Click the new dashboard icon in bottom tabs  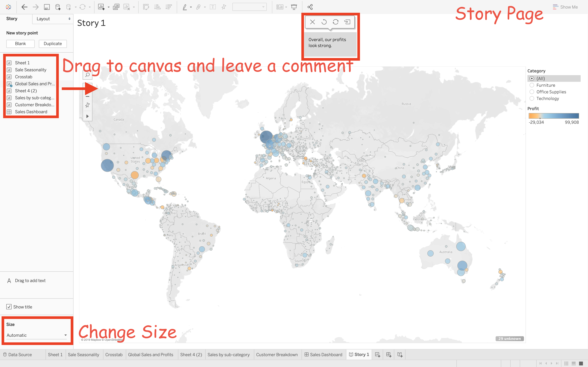coord(388,355)
